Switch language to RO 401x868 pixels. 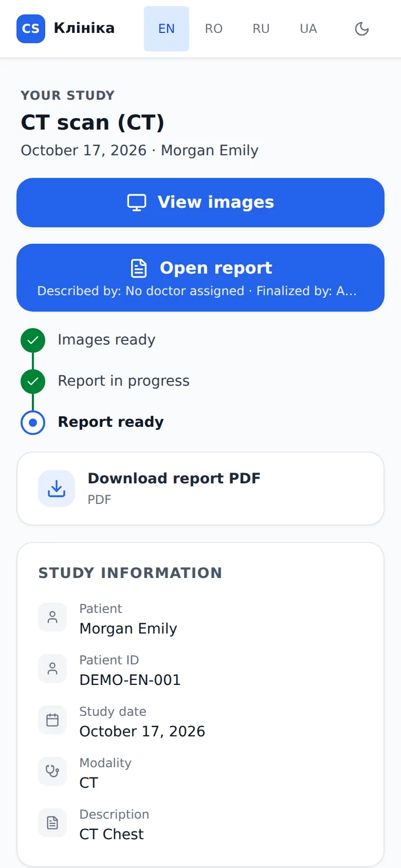214,29
